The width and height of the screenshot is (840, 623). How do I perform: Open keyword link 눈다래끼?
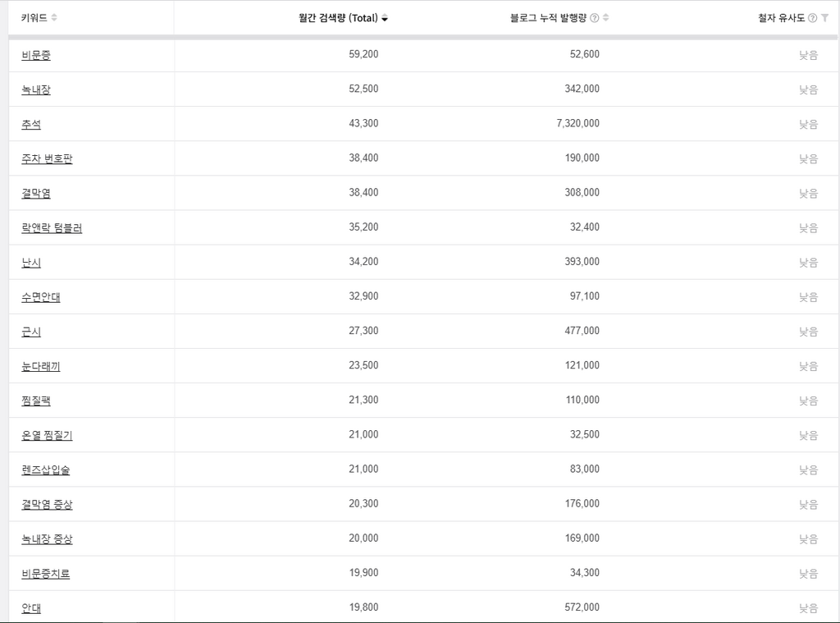coord(41,366)
